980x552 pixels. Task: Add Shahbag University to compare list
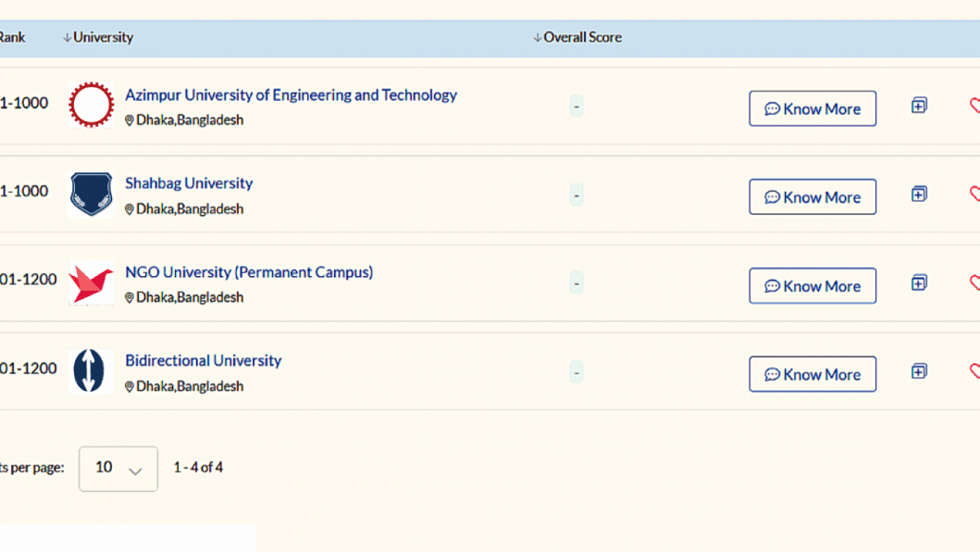[x=919, y=194]
